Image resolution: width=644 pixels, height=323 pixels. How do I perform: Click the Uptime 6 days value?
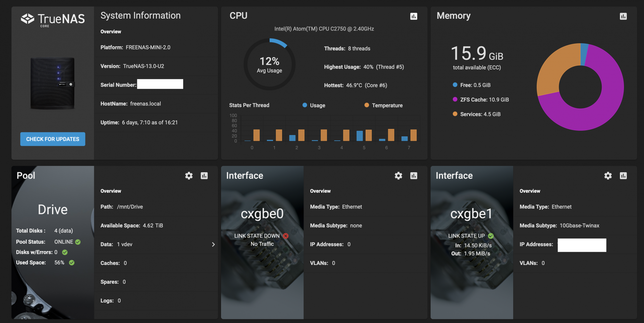pos(150,123)
